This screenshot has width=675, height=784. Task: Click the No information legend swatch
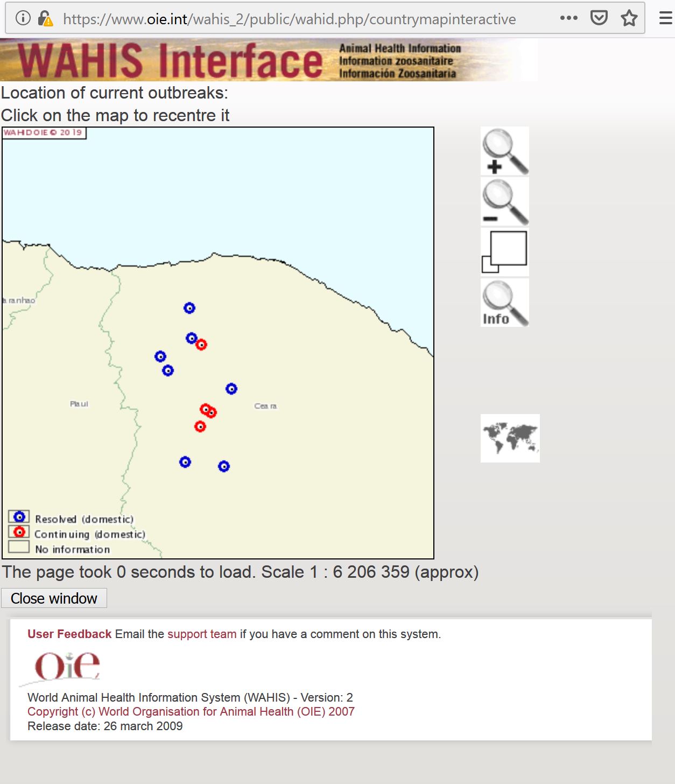[x=19, y=547]
